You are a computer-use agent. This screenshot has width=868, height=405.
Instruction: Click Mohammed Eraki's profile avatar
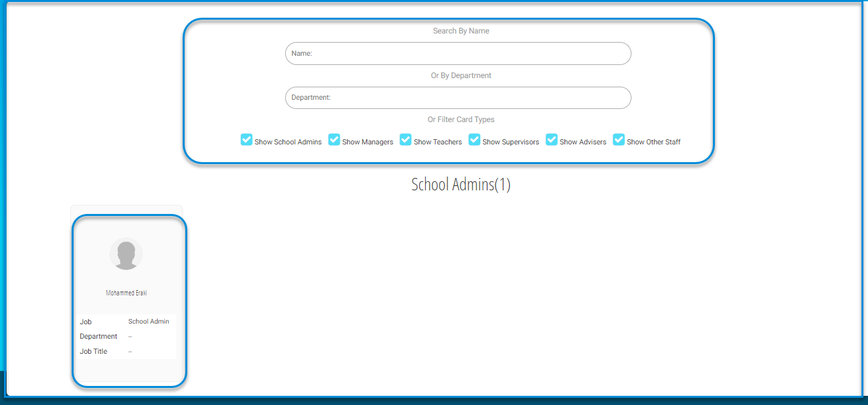click(126, 254)
